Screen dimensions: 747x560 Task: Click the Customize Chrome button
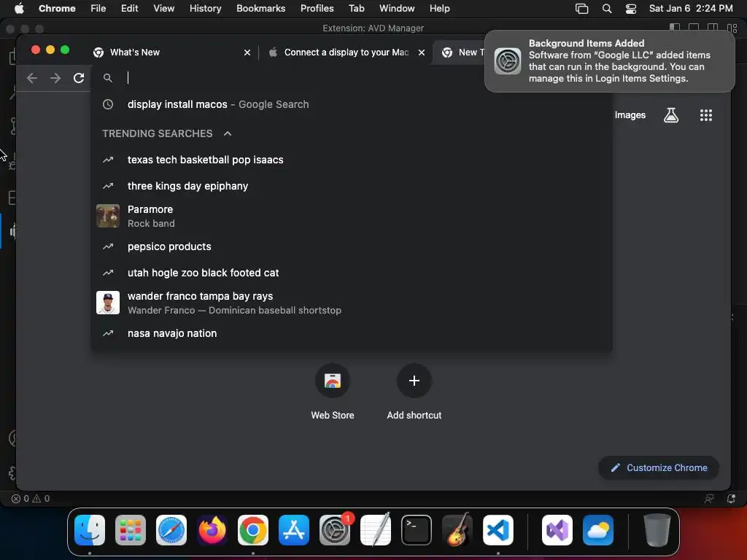tap(659, 467)
